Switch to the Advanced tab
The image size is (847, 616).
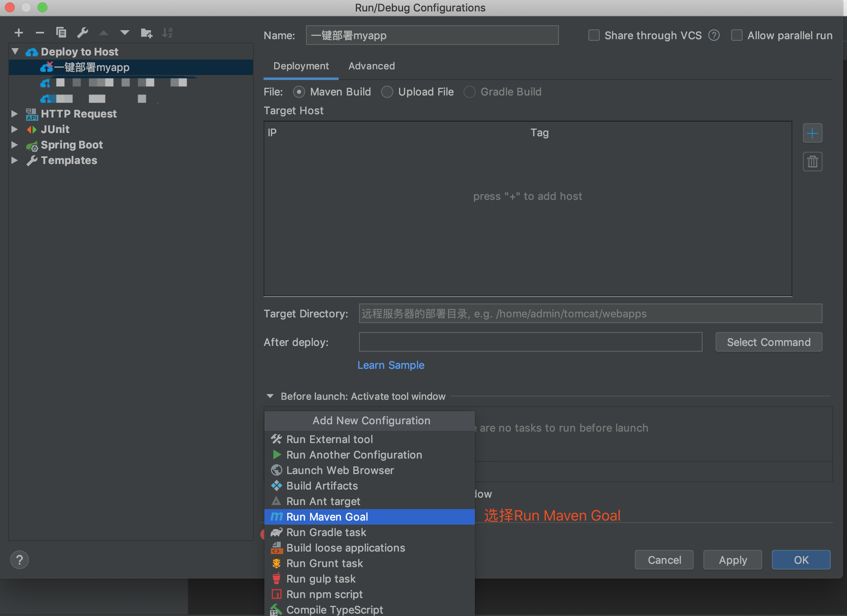point(371,66)
